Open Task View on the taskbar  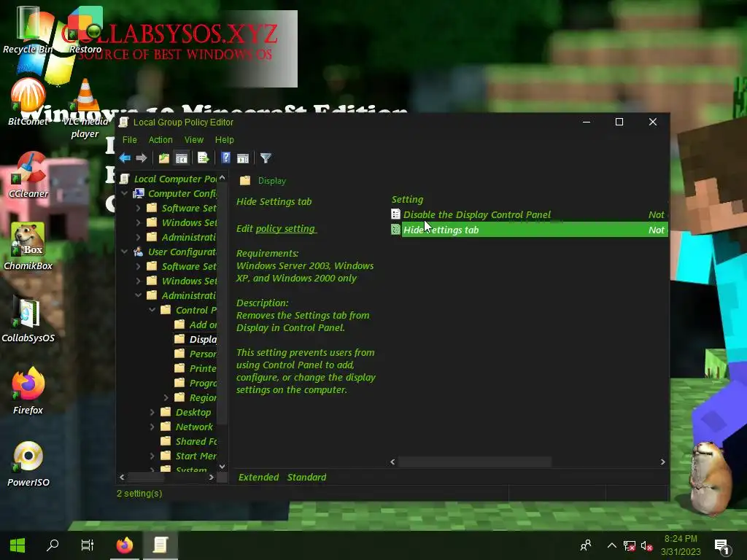(88, 545)
